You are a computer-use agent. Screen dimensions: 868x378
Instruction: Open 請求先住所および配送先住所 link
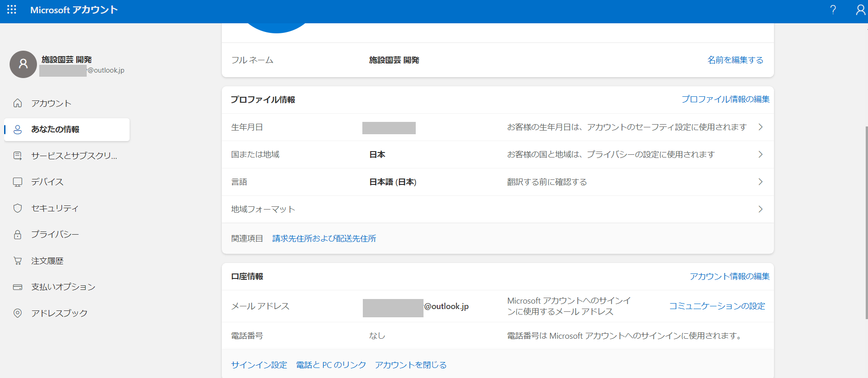[x=324, y=238]
